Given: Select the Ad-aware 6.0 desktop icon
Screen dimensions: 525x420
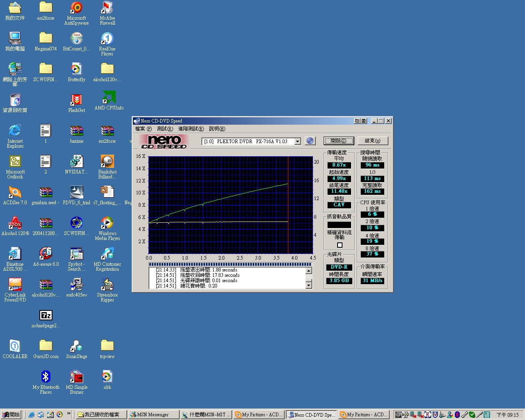Looking at the screenshot, I should click(46, 257).
